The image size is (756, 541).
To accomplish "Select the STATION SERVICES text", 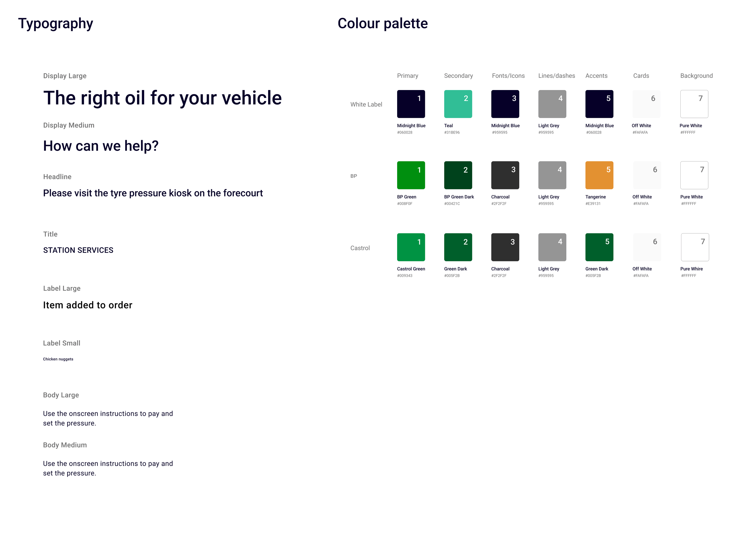I will (78, 250).
